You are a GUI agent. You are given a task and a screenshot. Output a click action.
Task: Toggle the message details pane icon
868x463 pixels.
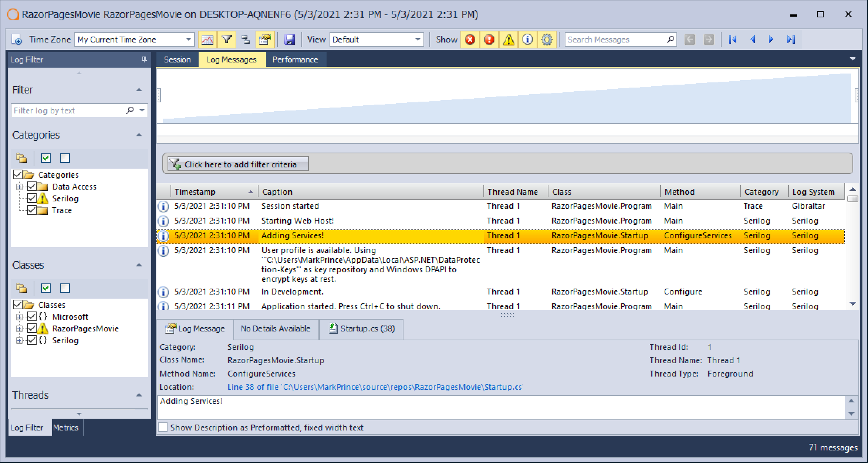[x=265, y=40]
